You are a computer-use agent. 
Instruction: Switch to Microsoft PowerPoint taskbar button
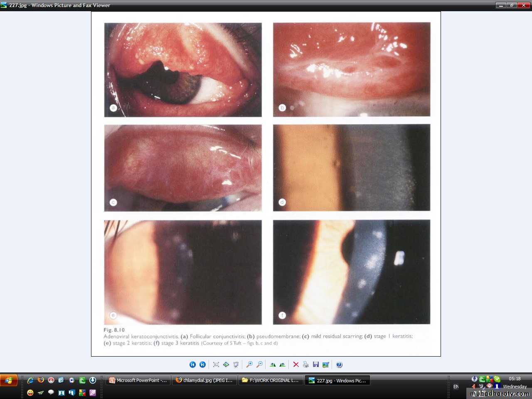coord(138,380)
